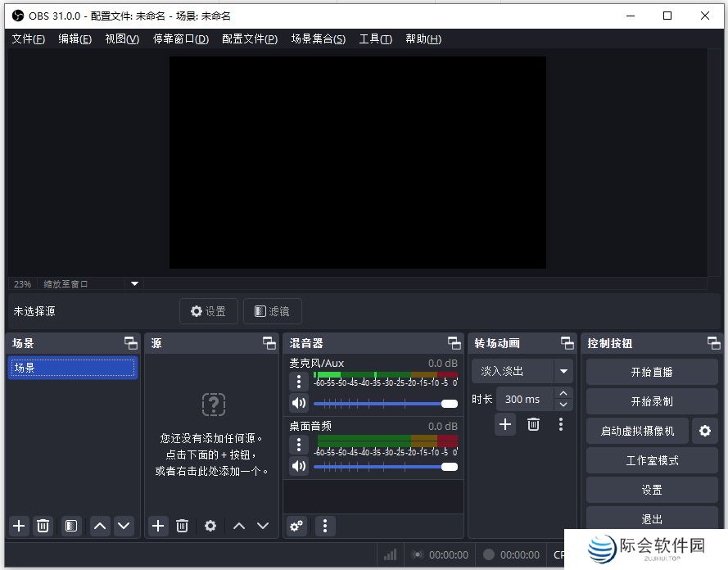Open the 文件 menu
Viewport: 728px width, 570px height.
[28, 38]
